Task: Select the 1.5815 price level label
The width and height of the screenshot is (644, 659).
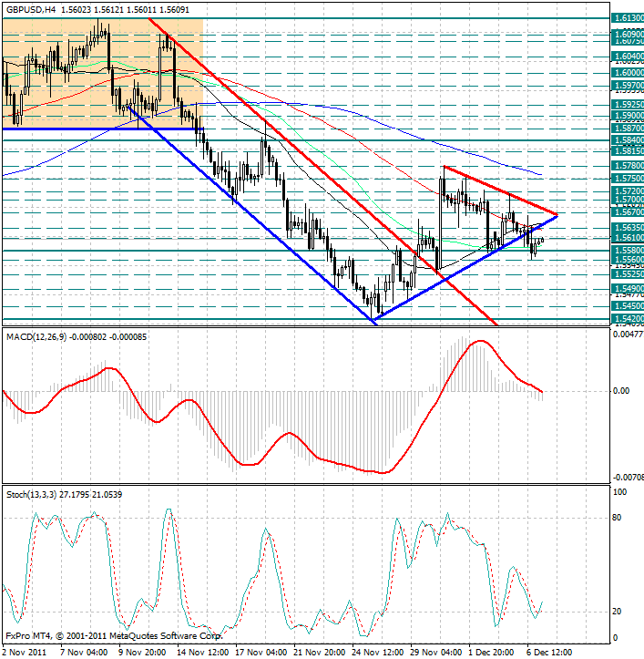Action: [628, 150]
